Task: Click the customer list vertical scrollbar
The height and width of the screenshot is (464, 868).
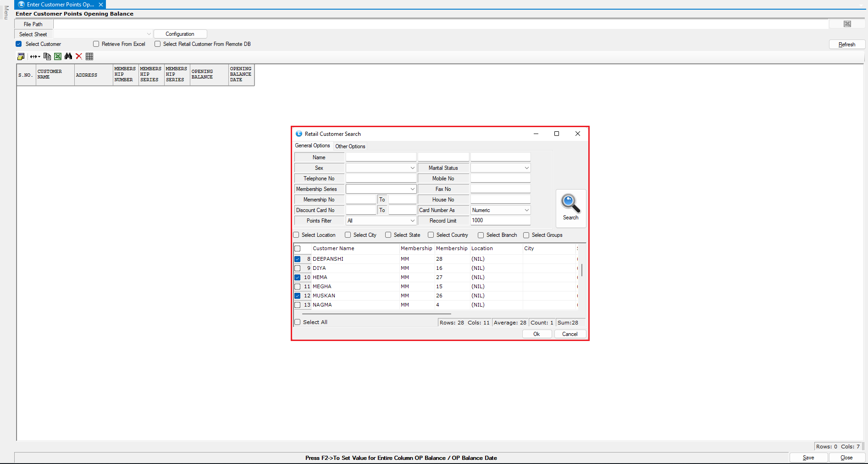Action: pyautogui.click(x=581, y=271)
